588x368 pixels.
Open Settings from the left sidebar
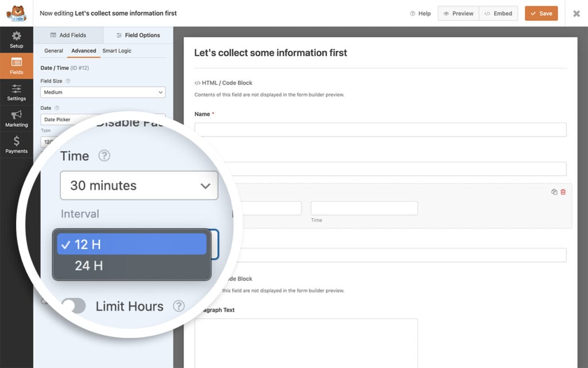(x=16, y=91)
